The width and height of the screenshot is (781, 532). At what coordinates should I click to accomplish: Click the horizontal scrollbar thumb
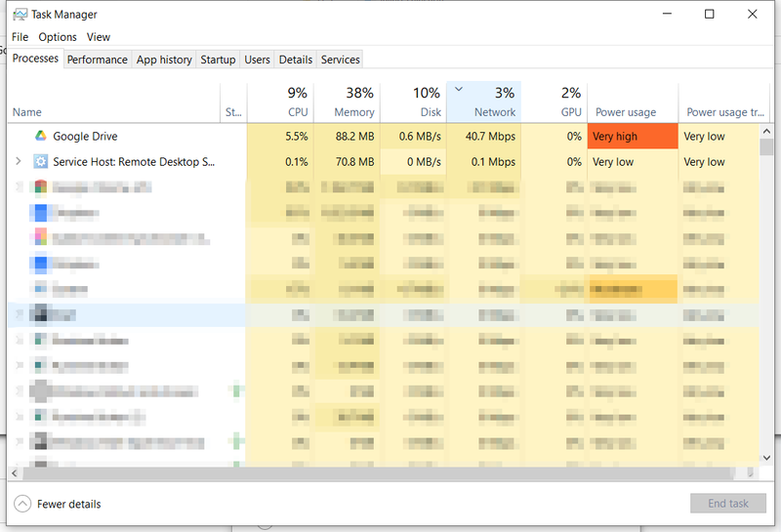pos(379,473)
